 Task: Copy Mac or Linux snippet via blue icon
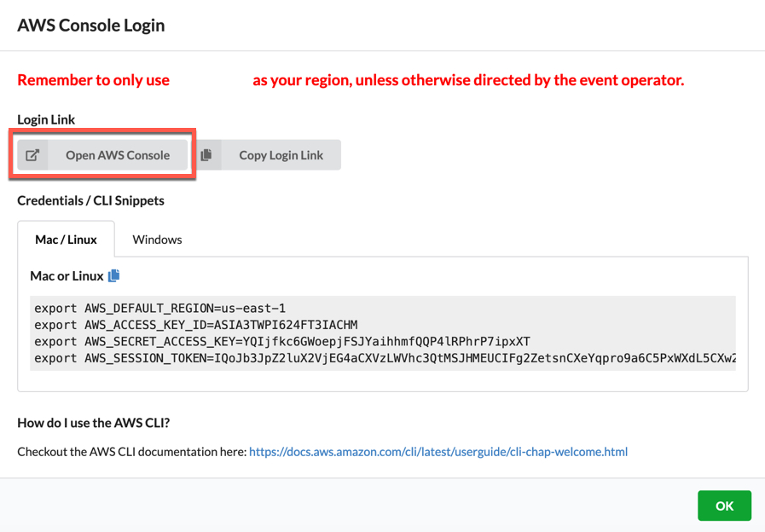(113, 275)
